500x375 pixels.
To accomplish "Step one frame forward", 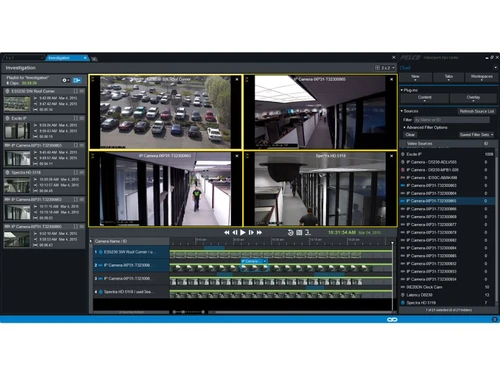I will click(251, 232).
